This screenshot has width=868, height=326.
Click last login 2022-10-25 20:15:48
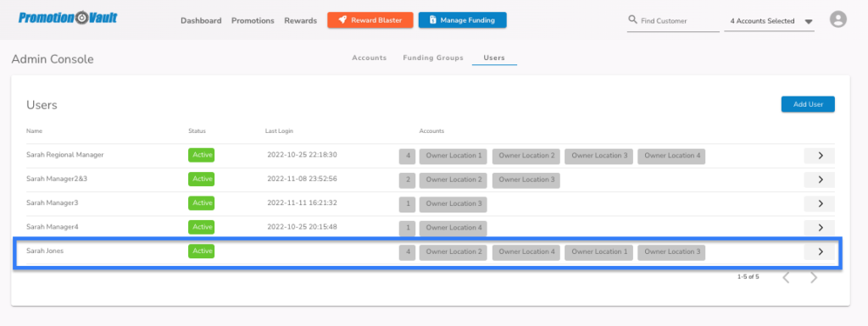point(303,227)
